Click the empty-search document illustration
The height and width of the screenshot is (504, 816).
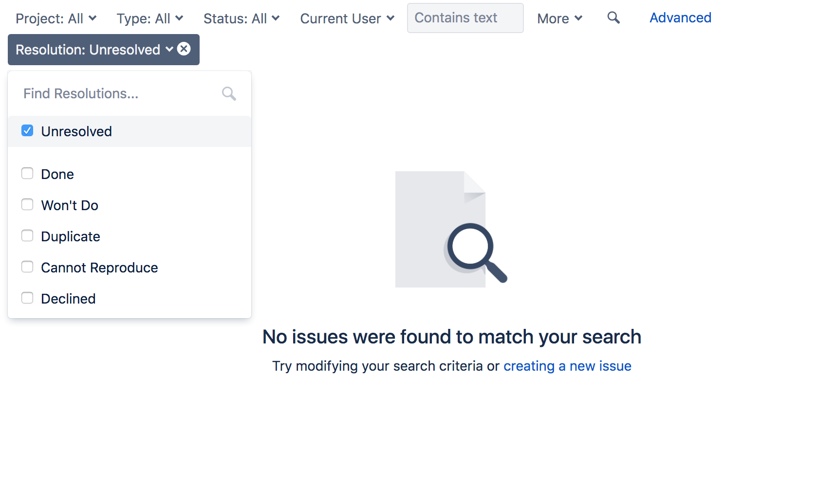(451, 229)
